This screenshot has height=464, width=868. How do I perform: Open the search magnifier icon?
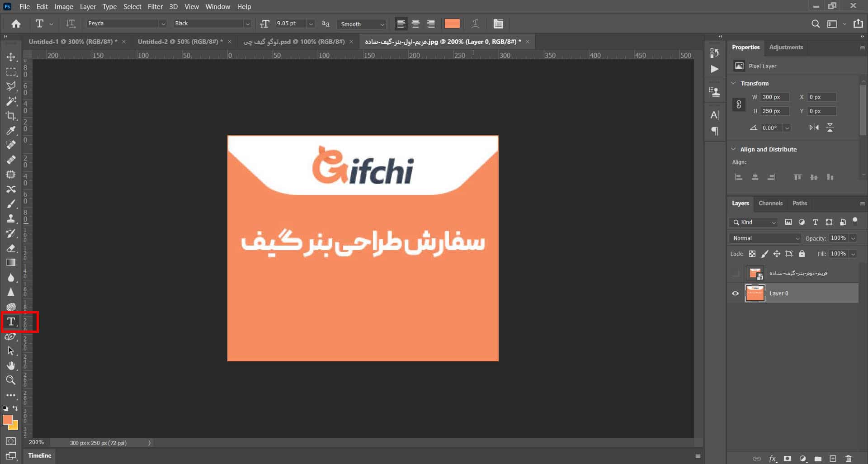(816, 24)
